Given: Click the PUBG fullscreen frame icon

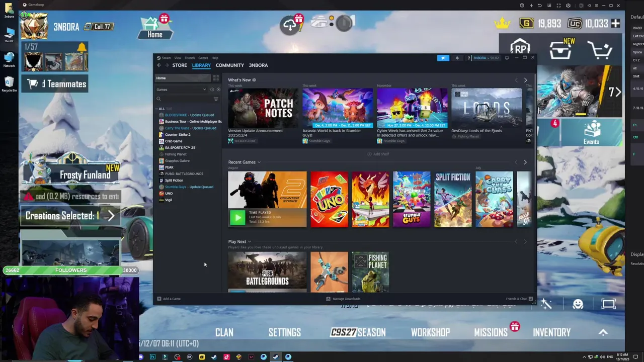Looking at the screenshot, I should point(608,304).
